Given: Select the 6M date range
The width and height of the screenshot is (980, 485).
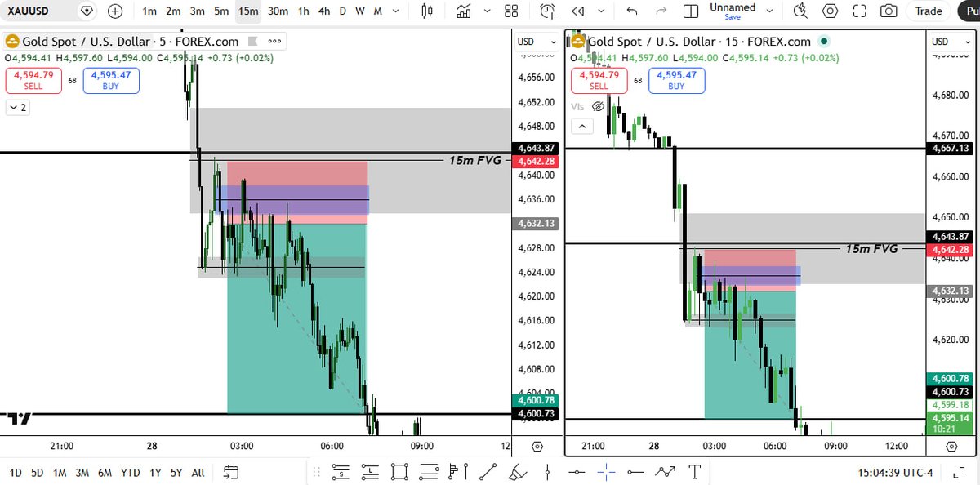Looking at the screenshot, I should click(105, 472).
